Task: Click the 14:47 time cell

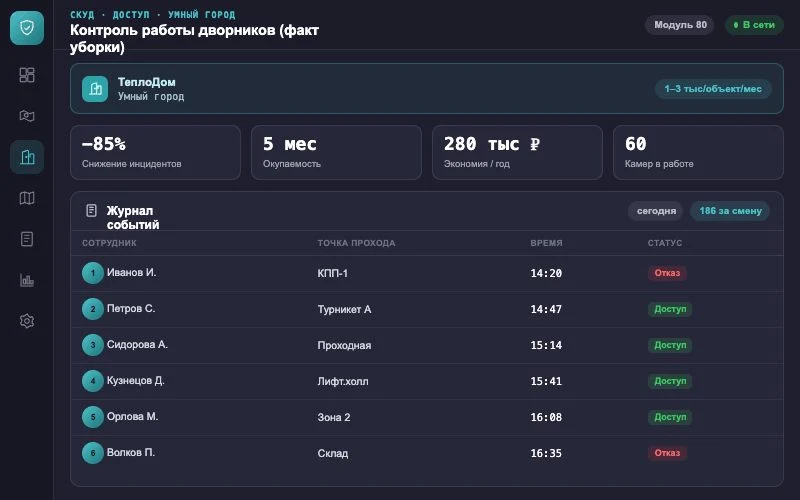Action: click(546, 309)
